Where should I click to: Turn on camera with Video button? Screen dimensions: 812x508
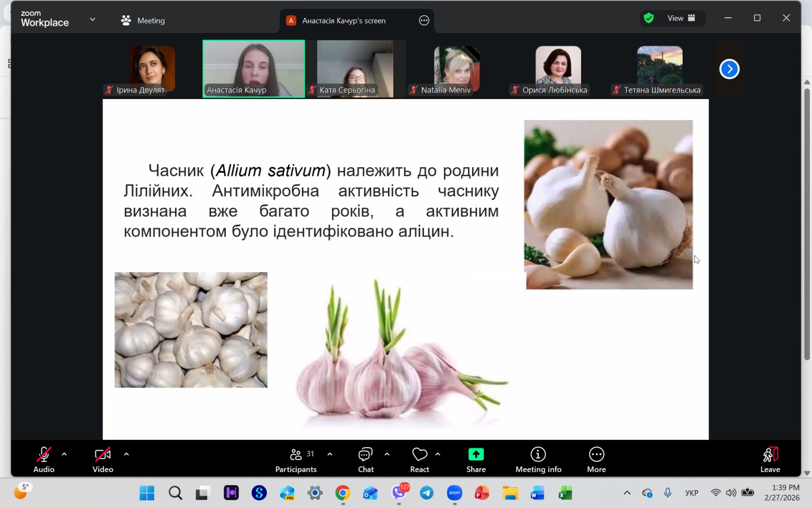coord(103,460)
